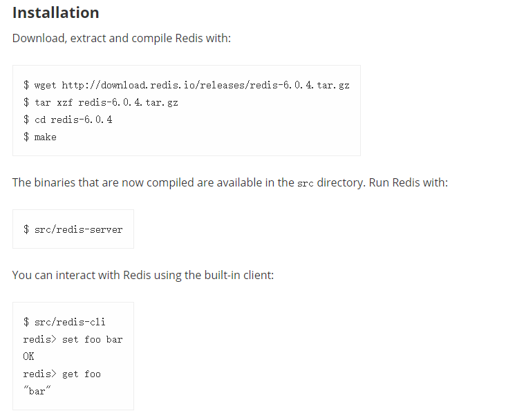Click the word wget in the first command
This screenshot has width=515, height=420.
pyautogui.click(x=45, y=86)
